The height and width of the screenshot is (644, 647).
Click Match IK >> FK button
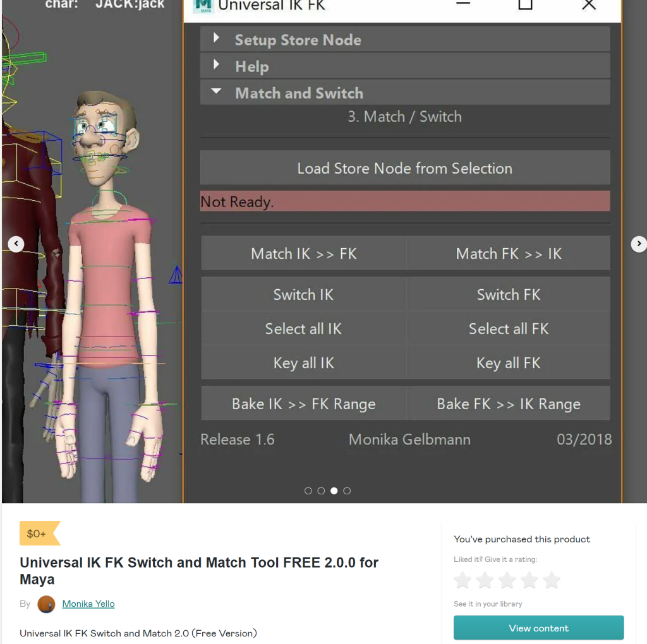303,253
